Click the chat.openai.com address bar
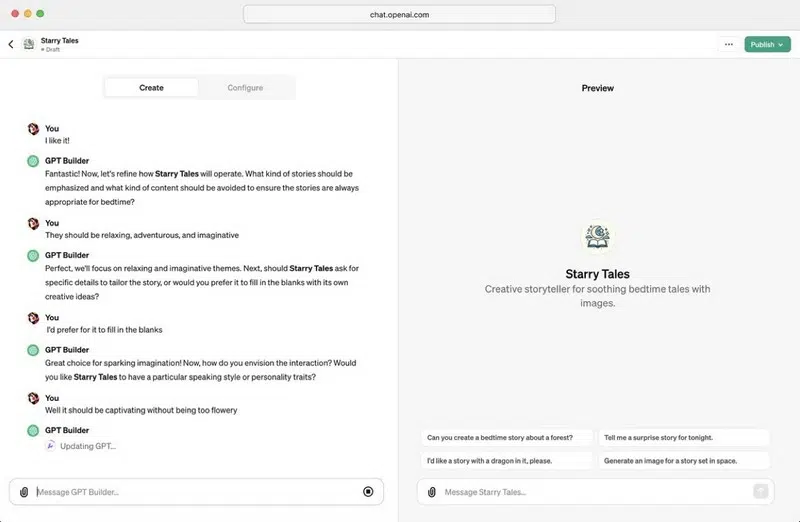This screenshot has height=522, width=800. pos(400,14)
